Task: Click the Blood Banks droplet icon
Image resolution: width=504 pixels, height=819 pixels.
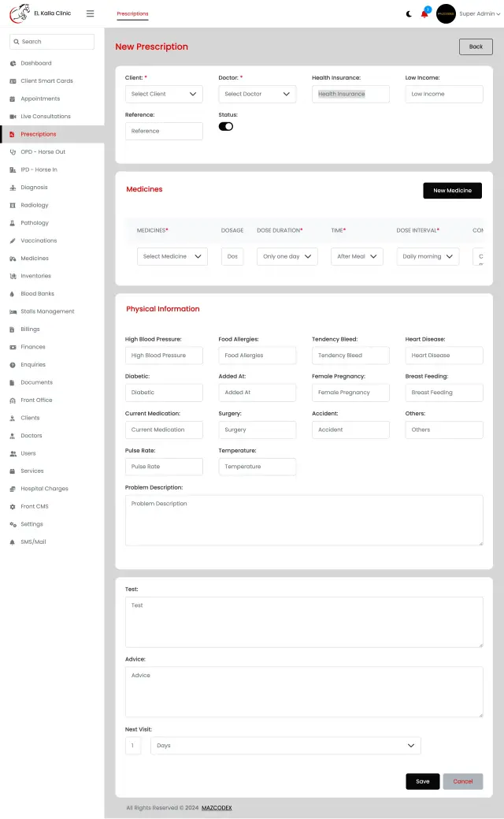Action: [13, 294]
